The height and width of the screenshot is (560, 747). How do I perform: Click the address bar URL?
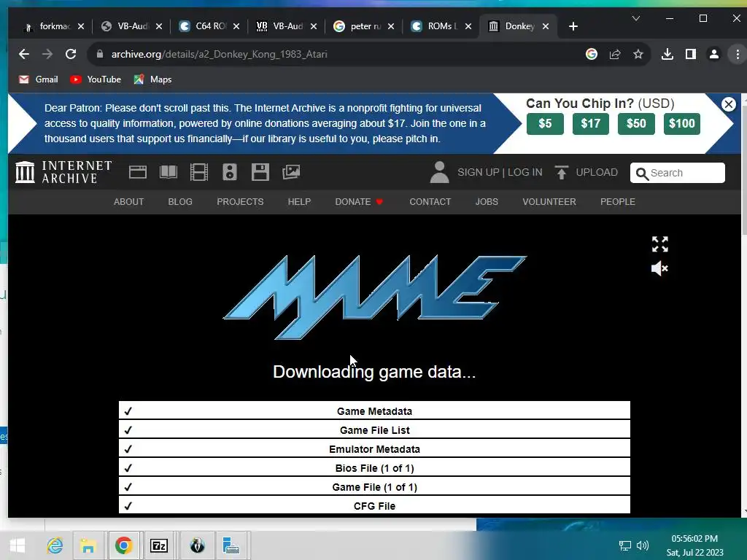click(x=219, y=54)
